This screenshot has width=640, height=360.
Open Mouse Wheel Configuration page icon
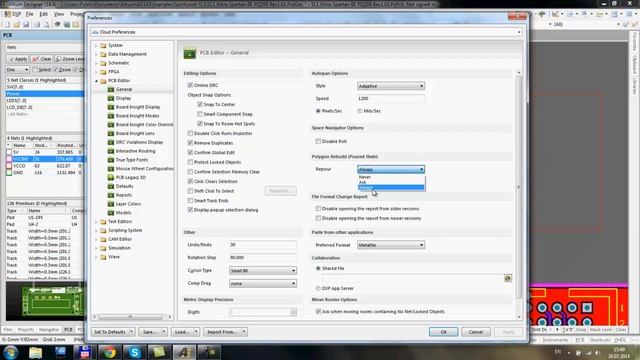[x=111, y=169]
